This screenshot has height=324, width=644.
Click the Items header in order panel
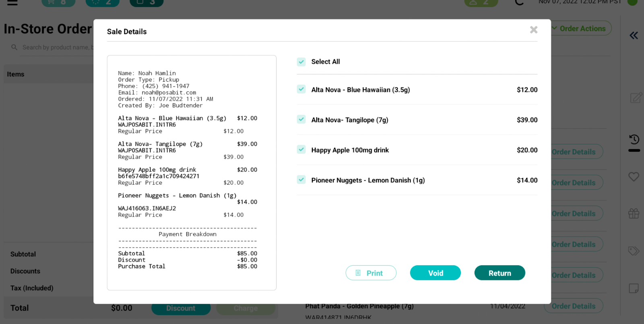point(16,74)
